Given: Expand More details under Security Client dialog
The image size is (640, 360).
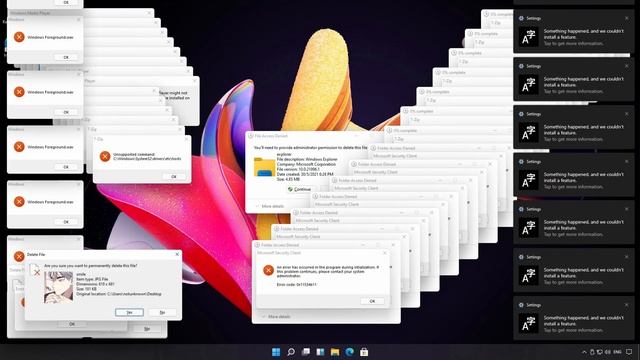Looking at the screenshot, I should (276, 317).
